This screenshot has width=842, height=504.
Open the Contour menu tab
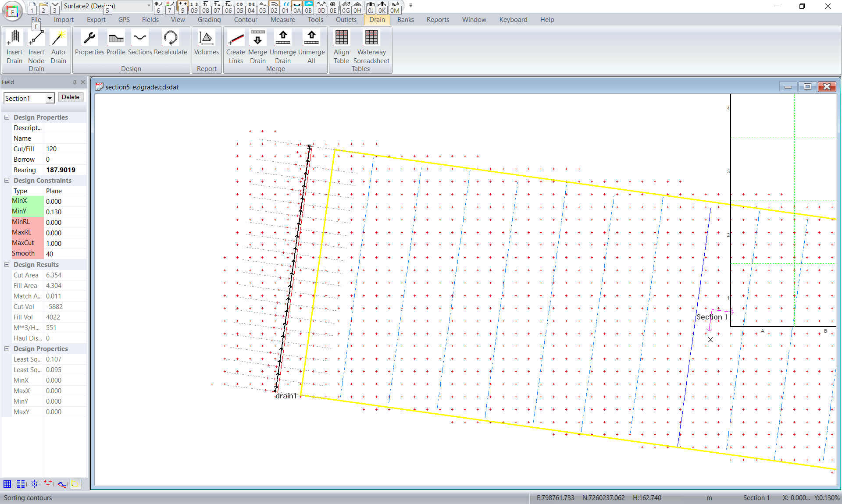pyautogui.click(x=246, y=20)
